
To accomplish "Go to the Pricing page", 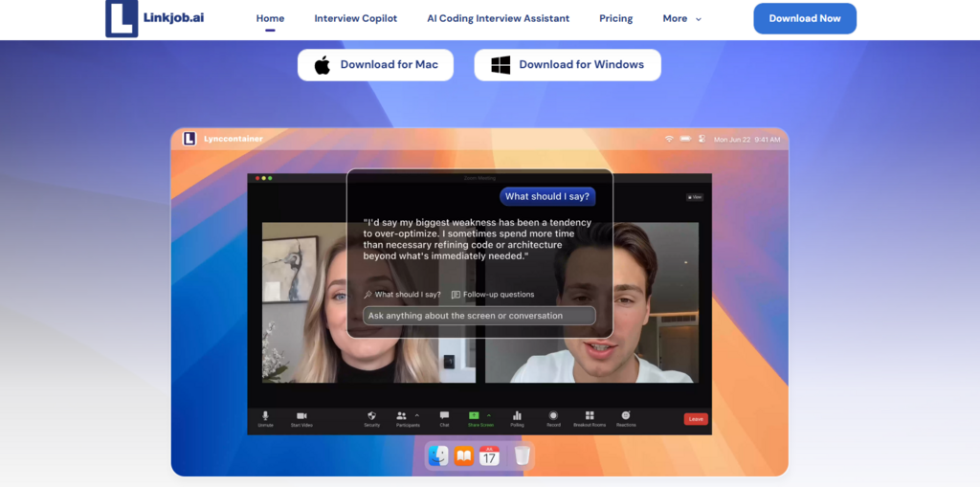I will point(615,19).
